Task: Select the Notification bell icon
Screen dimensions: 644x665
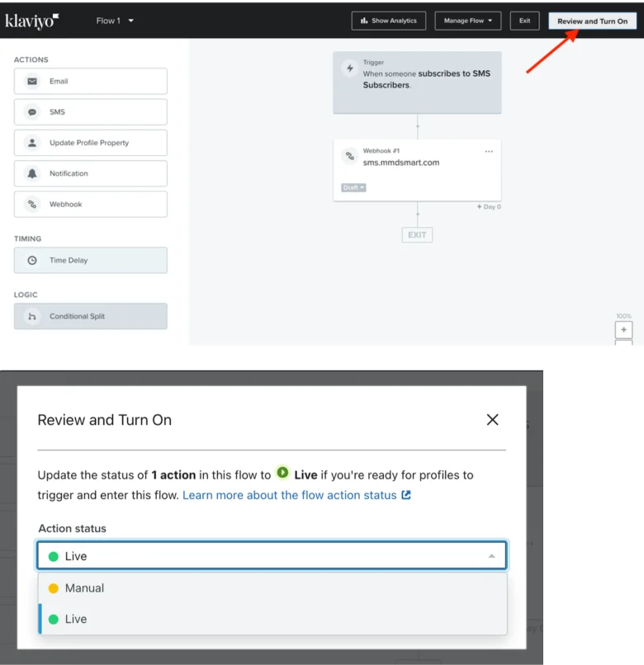Action: (32, 173)
